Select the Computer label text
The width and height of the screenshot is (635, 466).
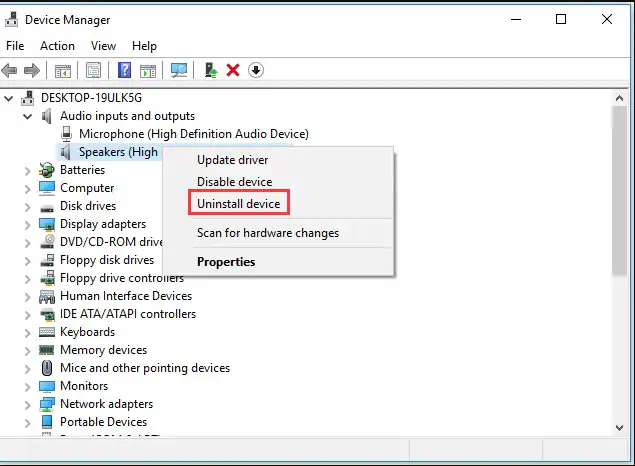point(87,188)
